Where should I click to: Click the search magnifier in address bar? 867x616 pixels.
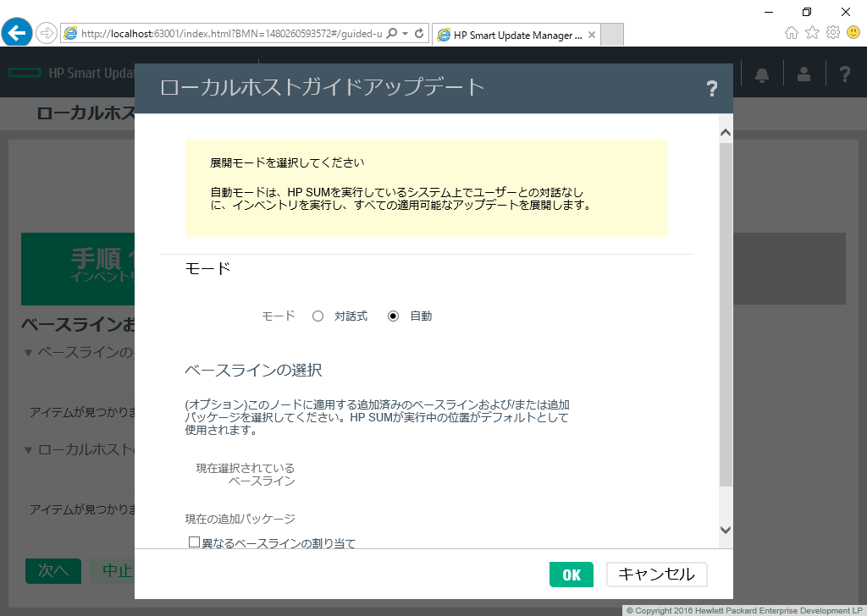click(391, 34)
